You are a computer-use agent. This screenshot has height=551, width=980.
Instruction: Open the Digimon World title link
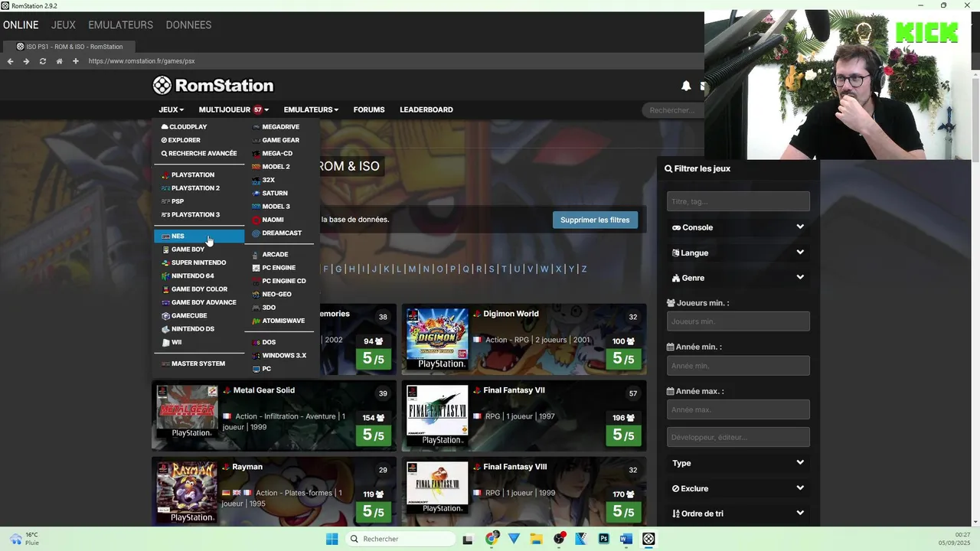point(511,314)
